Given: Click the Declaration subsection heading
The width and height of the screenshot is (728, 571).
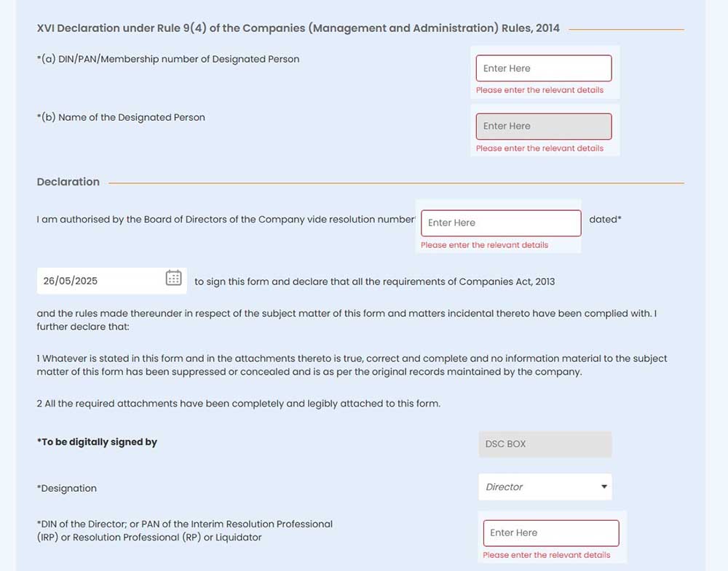Looking at the screenshot, I should click(x=68, y=182).
